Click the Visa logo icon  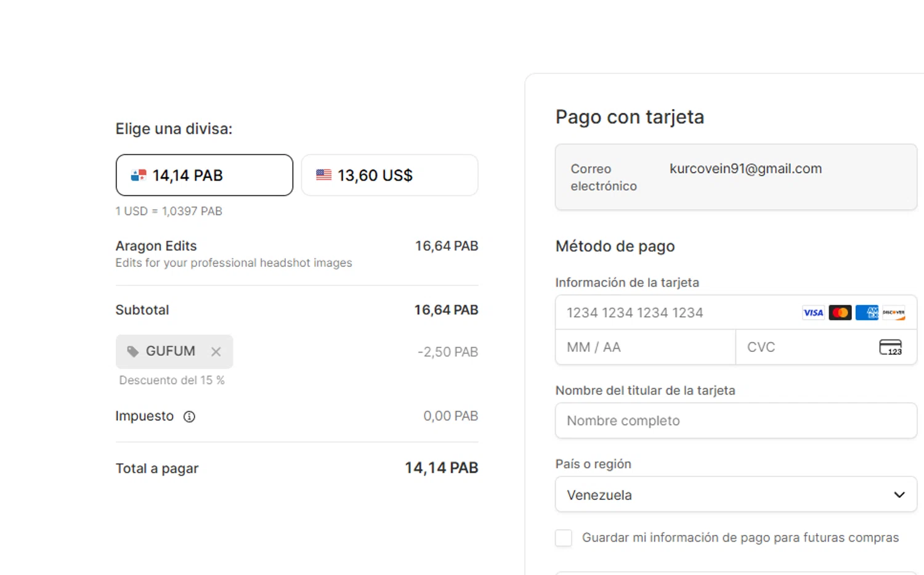[813, 312]
